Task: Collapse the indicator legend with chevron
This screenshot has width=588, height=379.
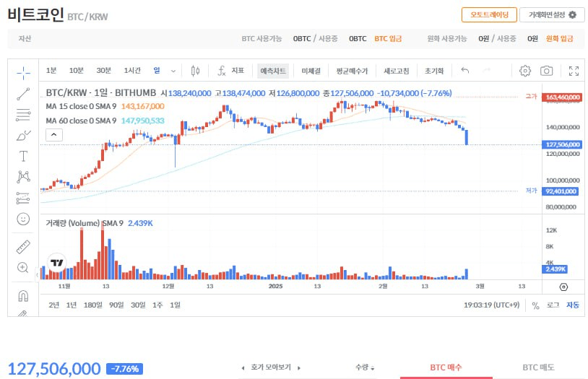Action: coord(54,135)
